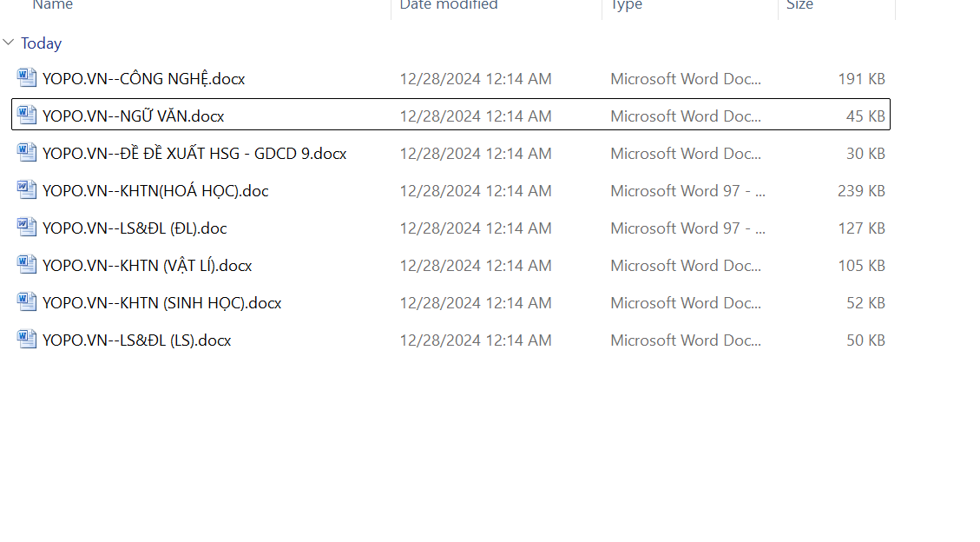Sort files by the Name column header
The width and height of the screenshot is (980, 542).
(53, 5)
